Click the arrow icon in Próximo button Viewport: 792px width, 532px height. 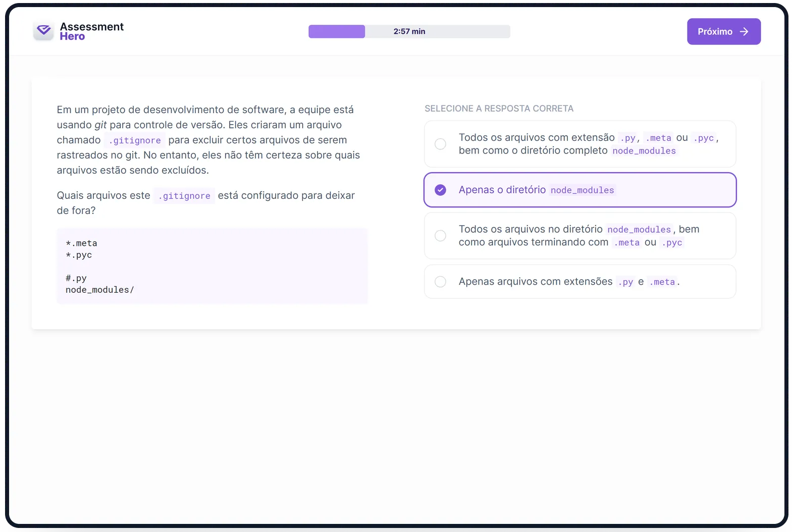(x=744, y=31)
